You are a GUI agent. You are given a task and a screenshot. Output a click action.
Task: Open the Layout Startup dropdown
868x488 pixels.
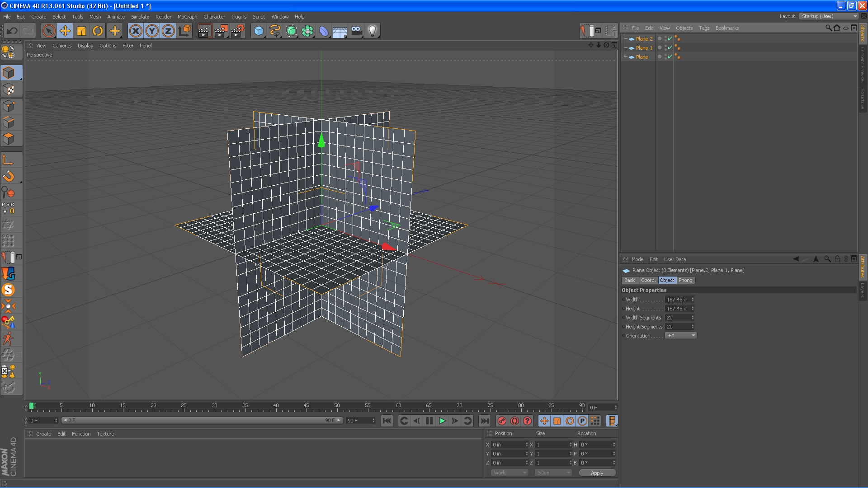click(x=829, y=16)
